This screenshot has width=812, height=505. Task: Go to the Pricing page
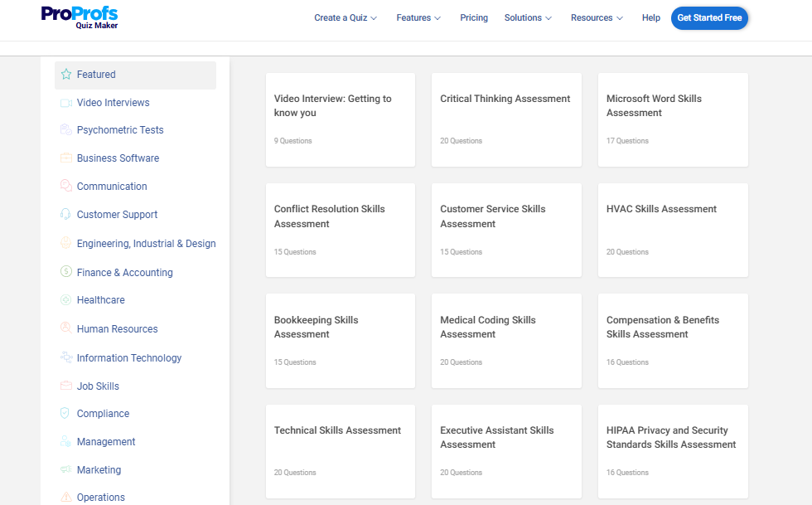474,17
